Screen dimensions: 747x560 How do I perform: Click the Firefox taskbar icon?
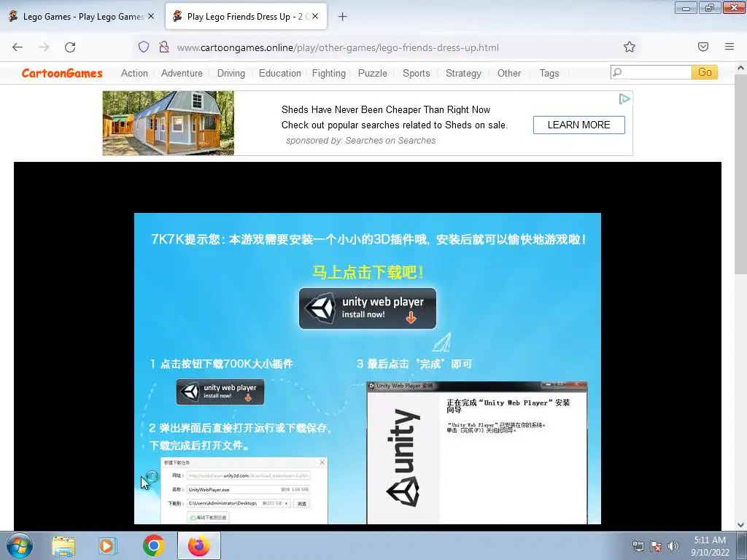pos(199,545)
